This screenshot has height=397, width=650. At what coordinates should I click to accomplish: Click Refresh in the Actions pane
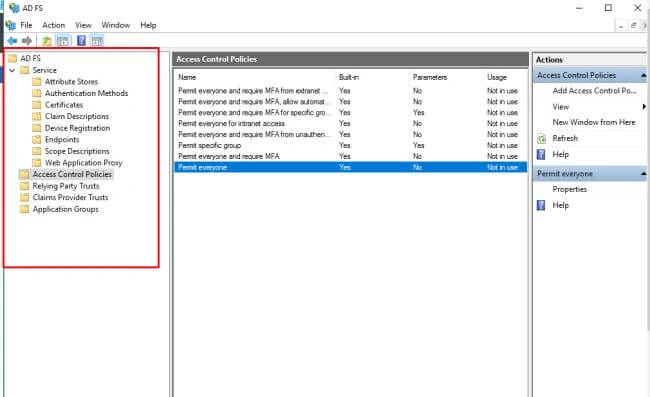[x=565, y=138]
